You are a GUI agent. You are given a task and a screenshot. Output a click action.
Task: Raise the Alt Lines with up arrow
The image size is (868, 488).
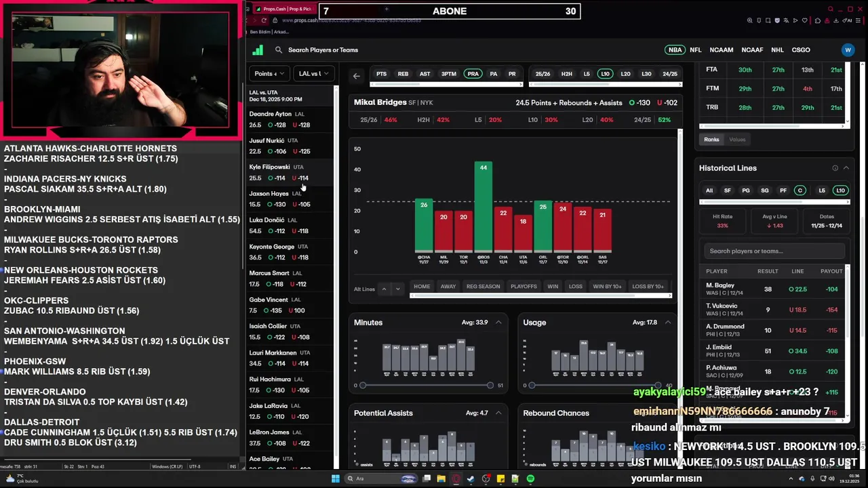pyautogui.click(x=384, y=289)
